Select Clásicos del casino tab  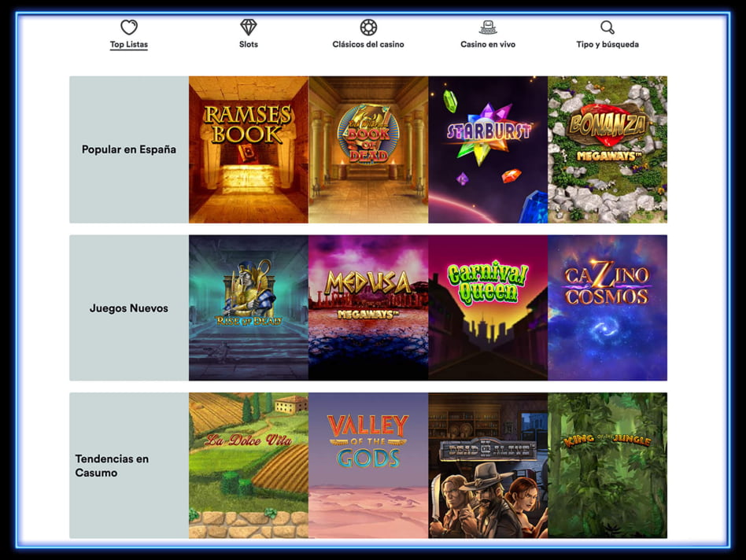(368, 44)
